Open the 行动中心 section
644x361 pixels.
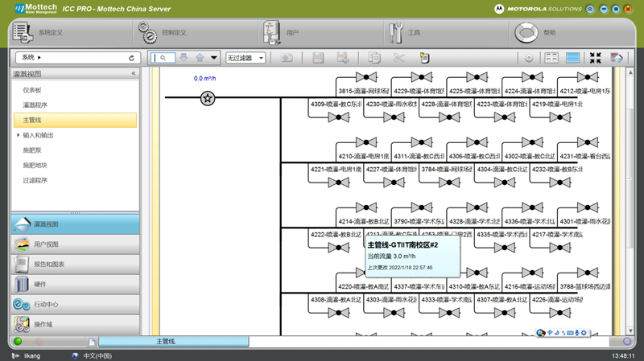coord(47,305)
